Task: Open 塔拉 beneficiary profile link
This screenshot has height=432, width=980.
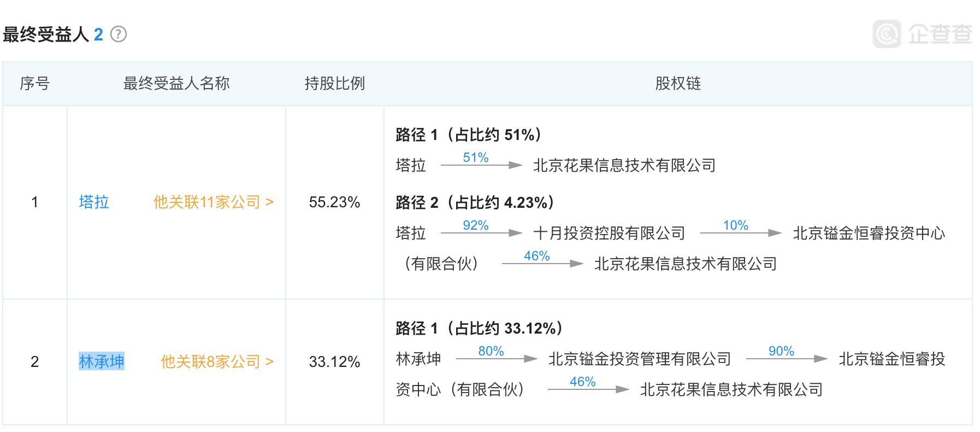Action: [94, 202]
